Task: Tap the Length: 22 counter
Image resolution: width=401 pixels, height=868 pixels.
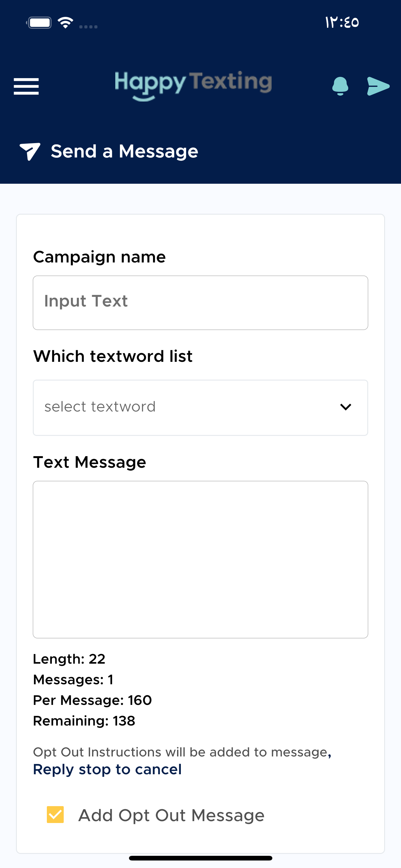Action: point(69,659)
